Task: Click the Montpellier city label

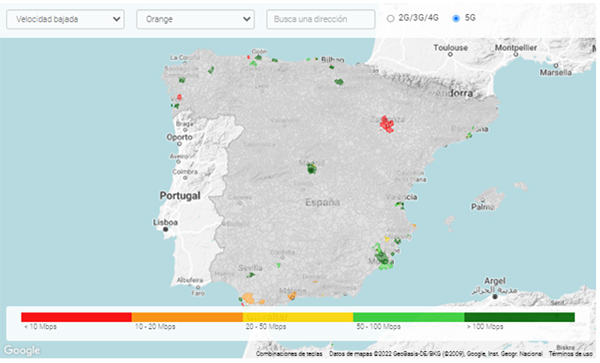Action: point(516,48)
